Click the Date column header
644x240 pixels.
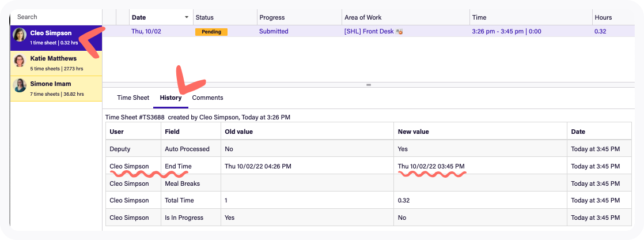[x=161, y=17]
